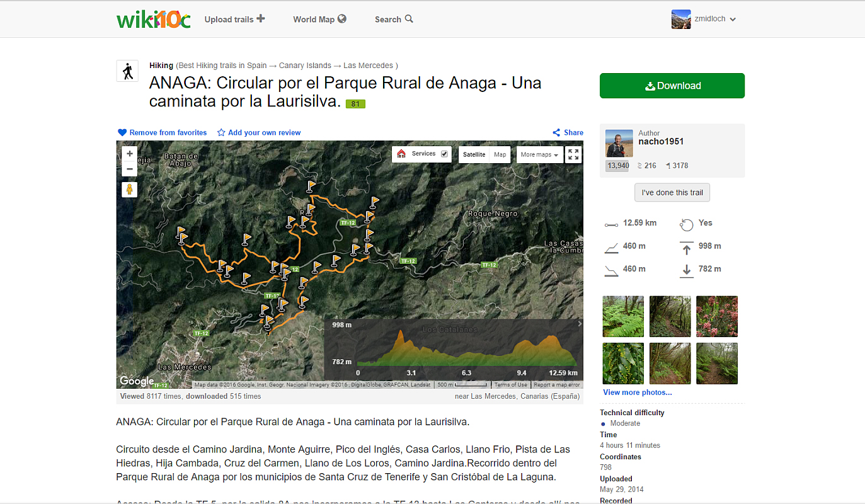
Task: Collapse the elevation profile panel arrow
Action: 580,324
